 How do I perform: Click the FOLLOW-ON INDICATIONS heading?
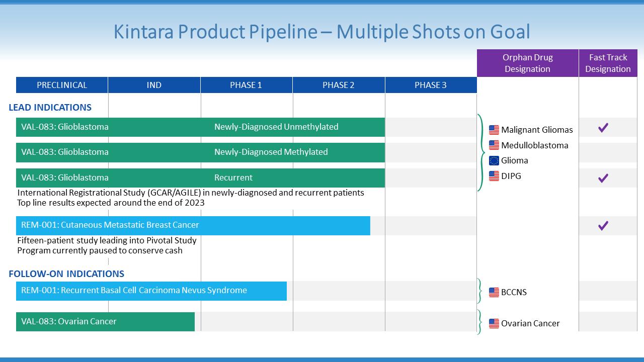66,274
